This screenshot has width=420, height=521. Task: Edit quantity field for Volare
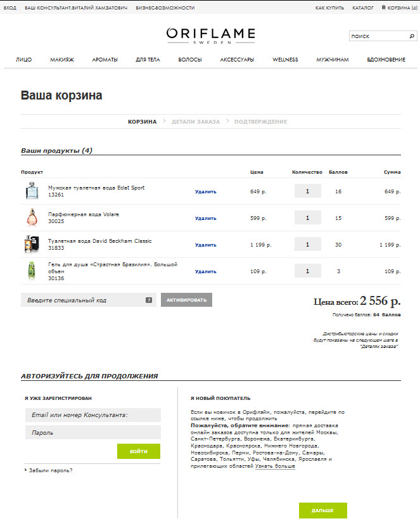click(x=307, y=217)
